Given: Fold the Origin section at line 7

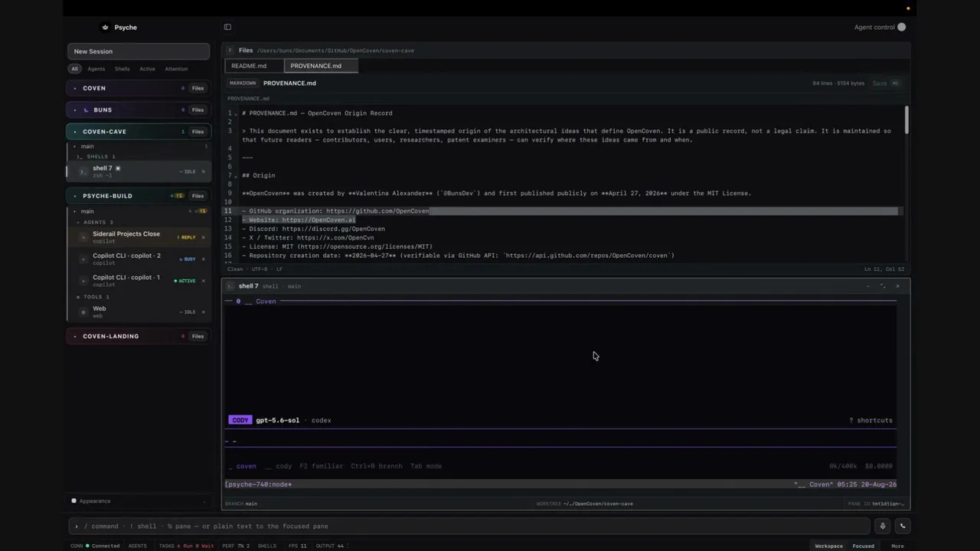Looking at the screenshot, I should pos(236,176).
